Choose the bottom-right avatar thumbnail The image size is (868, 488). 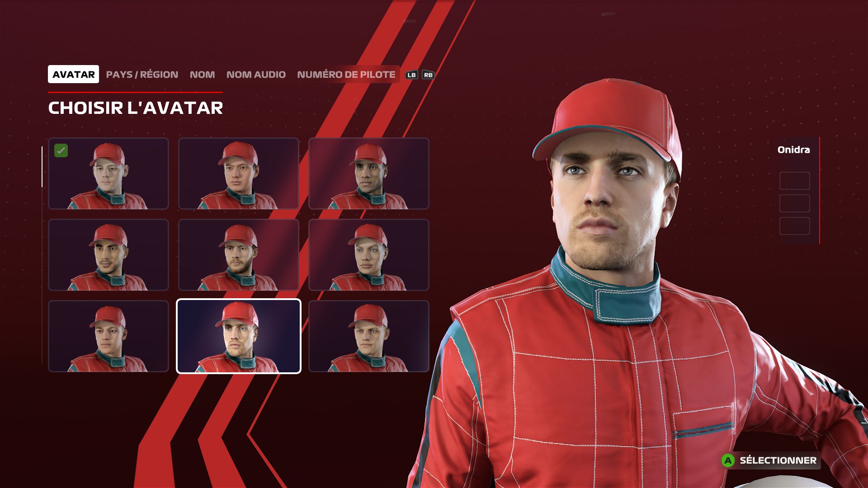tap(369, 336)
